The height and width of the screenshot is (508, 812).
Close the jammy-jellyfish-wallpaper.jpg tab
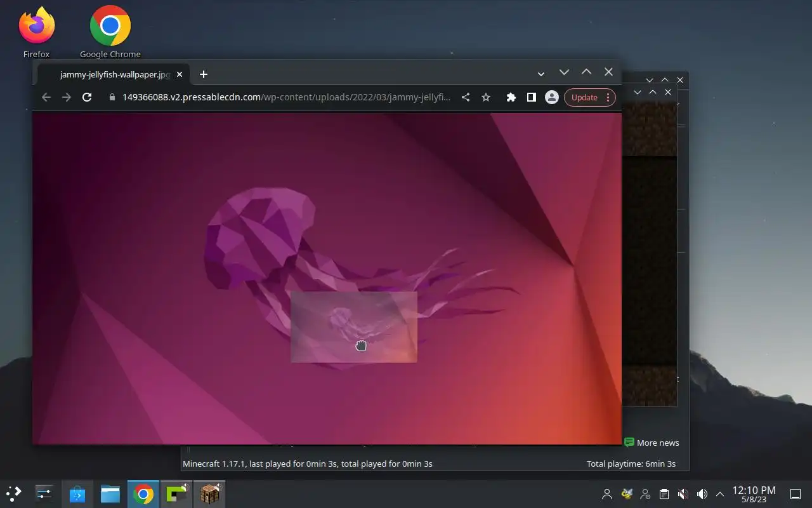point(180,74)
